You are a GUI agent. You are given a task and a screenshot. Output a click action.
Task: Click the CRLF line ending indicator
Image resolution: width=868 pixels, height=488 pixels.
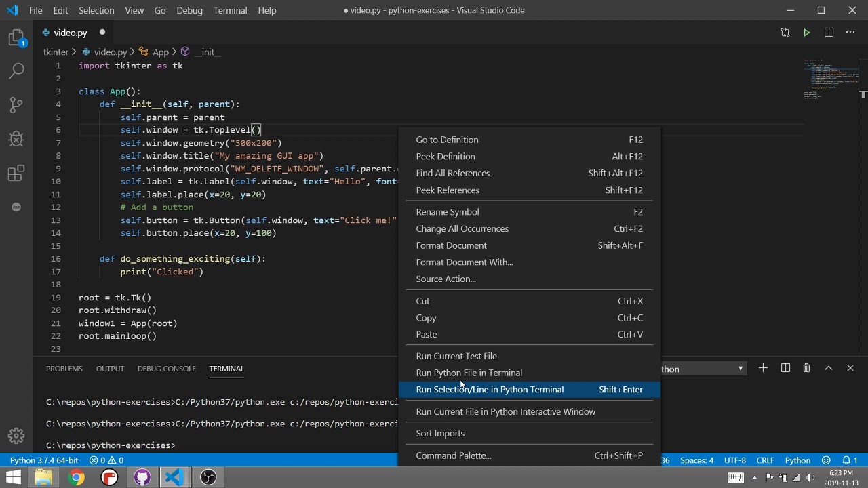[765, 460]
